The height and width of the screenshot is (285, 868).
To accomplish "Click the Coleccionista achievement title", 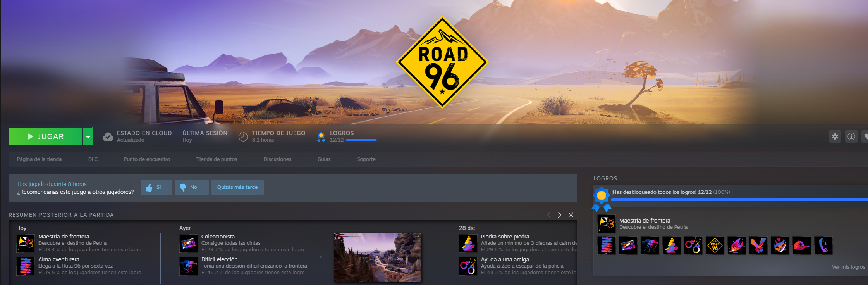I will [218, 237].
